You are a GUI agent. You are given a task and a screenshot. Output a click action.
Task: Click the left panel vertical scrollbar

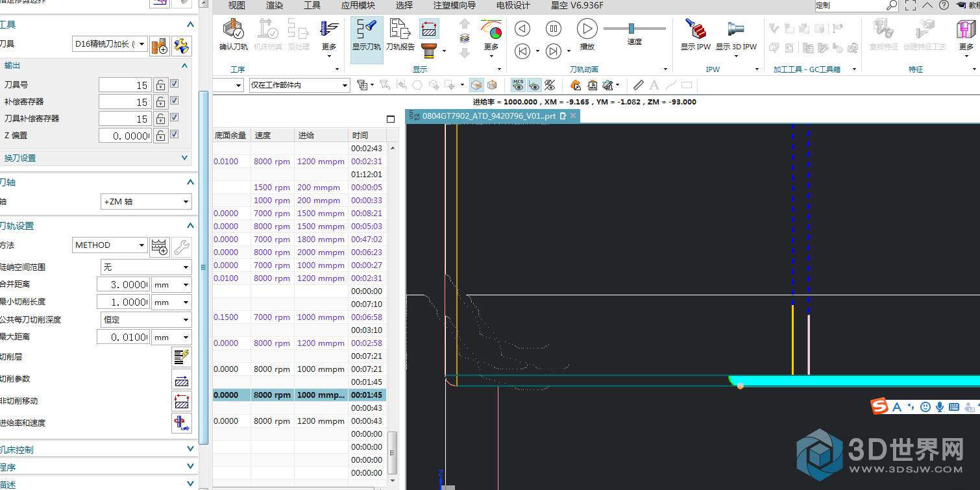pos(204,267)
